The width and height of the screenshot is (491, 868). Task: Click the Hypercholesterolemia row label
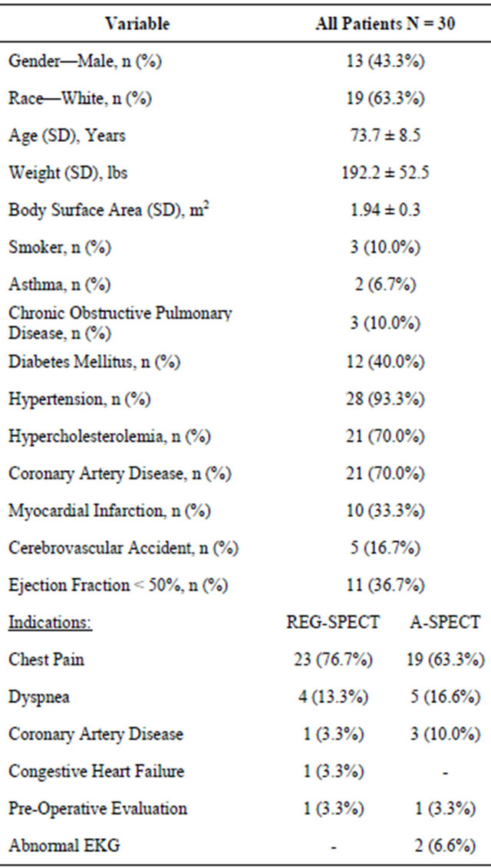(109, 437)
